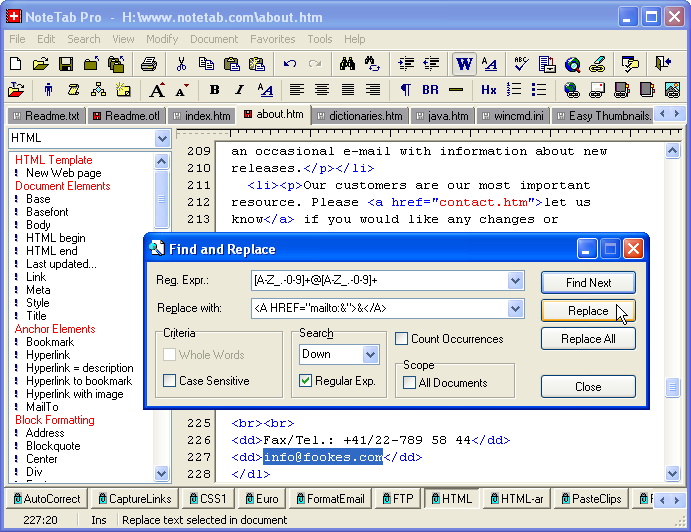
Task: Center align text using toolbar icon
Action: pyautogui.click(x=322, y=90)
